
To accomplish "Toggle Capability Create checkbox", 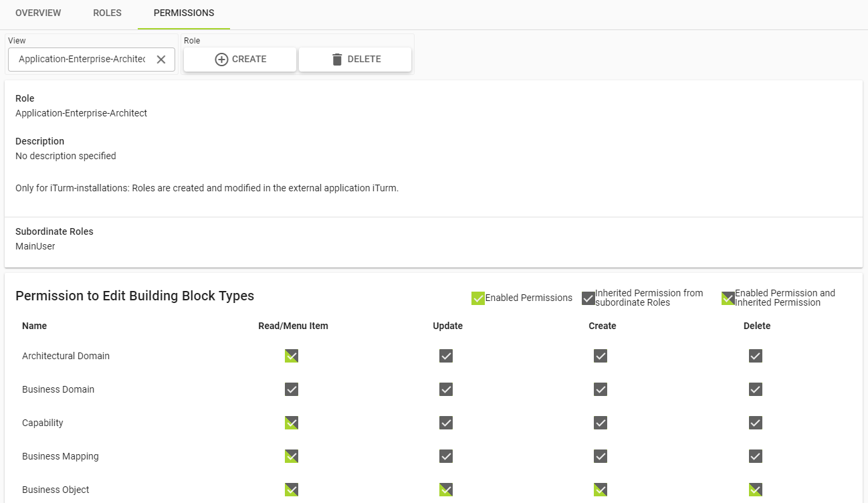I will pos(601,423).
